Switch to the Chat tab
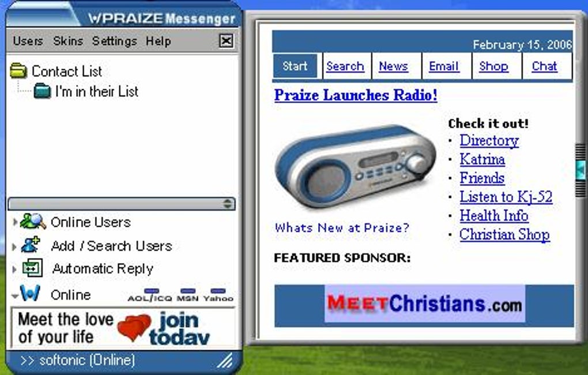This screenshot has width=588, height=375. [x=544, y=66]
